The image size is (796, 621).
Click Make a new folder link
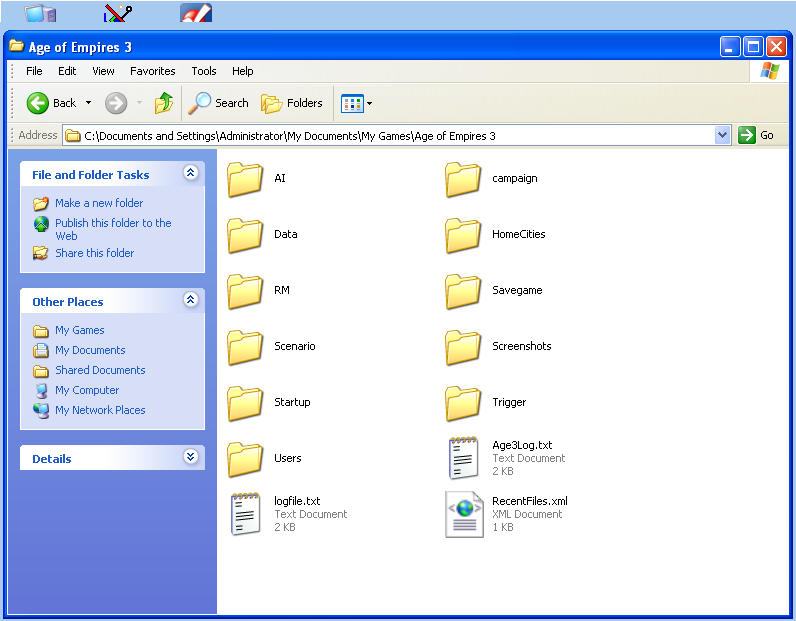(99, 203)
